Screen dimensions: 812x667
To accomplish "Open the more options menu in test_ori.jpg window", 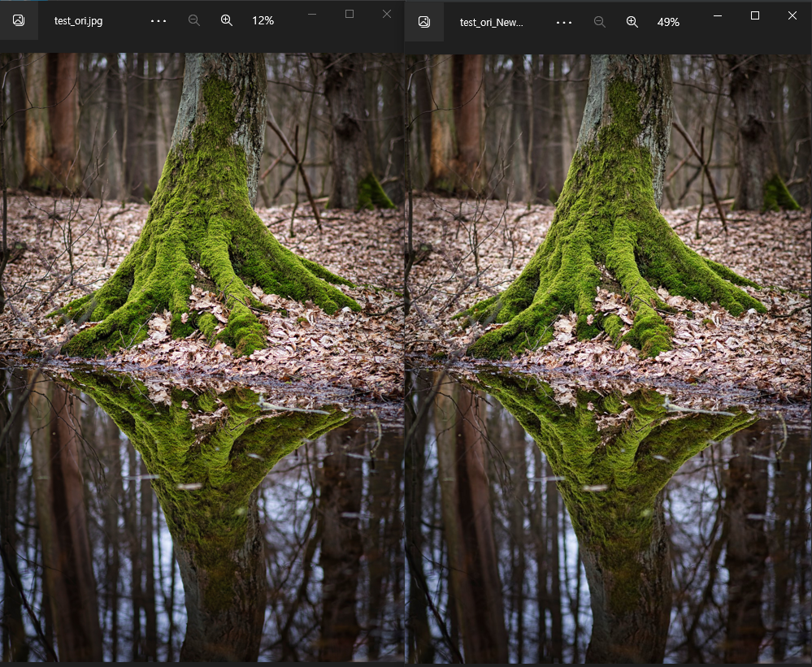I will (158, 20).
